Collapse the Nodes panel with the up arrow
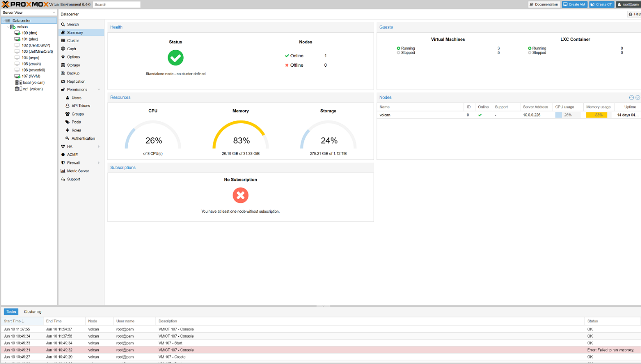 click(x=632, y=98)
